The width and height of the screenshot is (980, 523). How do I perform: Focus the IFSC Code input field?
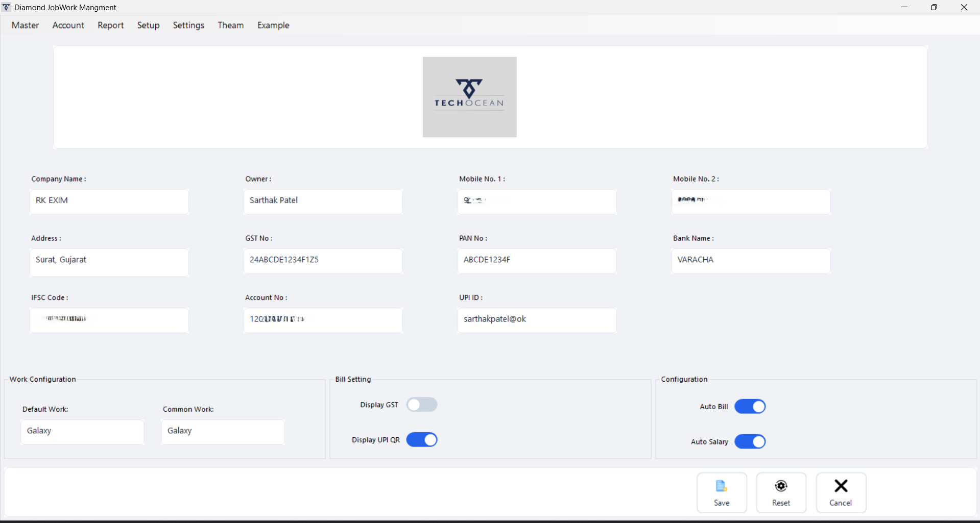(109, 320)
